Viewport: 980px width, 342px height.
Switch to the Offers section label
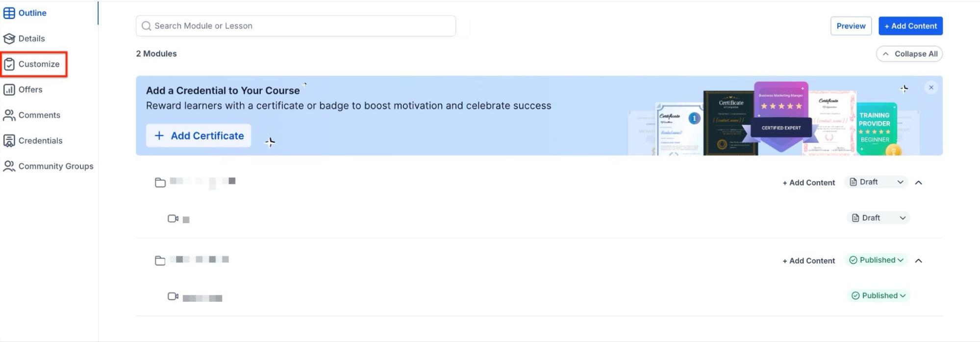pyautogui.click(x=30, y=90)
